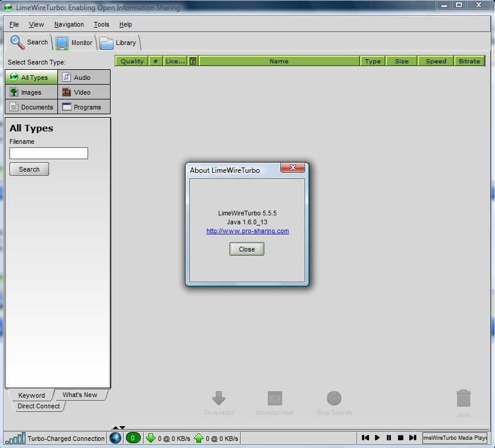
Task: Switch to the Search tab
Action: coord(29,43)
